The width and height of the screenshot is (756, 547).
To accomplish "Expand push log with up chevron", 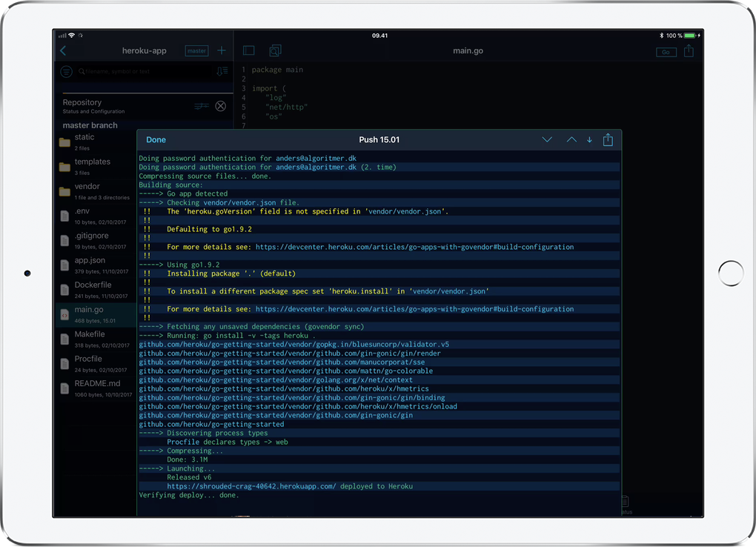I will (571, 140).
